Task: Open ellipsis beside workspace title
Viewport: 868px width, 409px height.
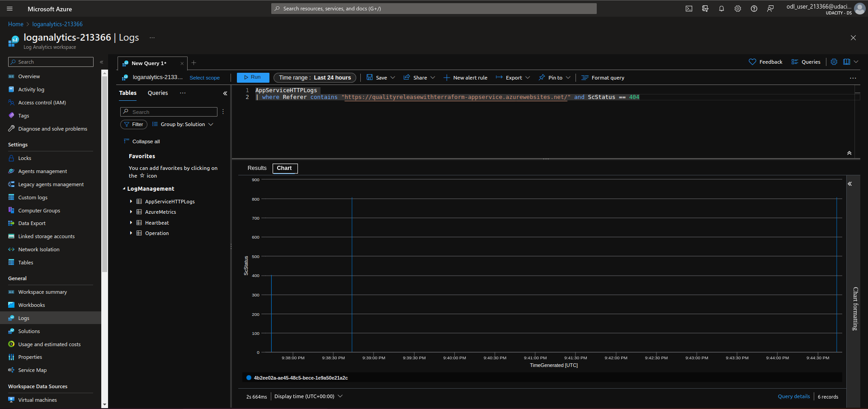Action: pos(152,38)
